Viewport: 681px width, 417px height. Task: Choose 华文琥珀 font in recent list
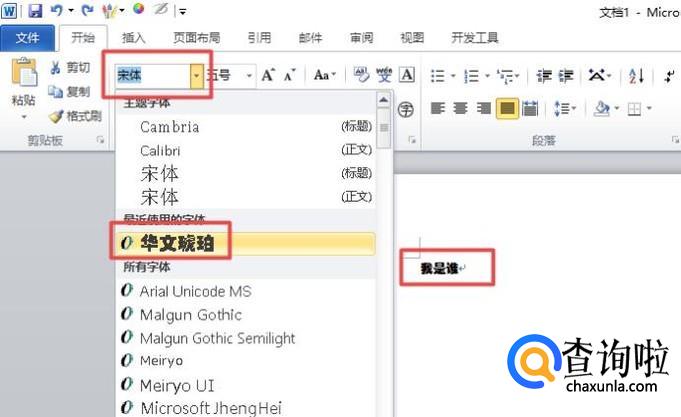click(246, 244)
